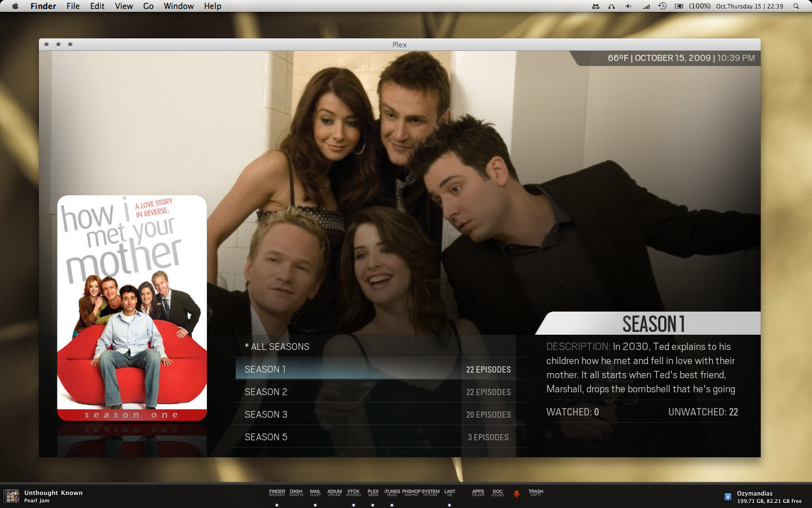Open iTUNES music in the dock
Screen dimensions: 812x508
(392, 493)
